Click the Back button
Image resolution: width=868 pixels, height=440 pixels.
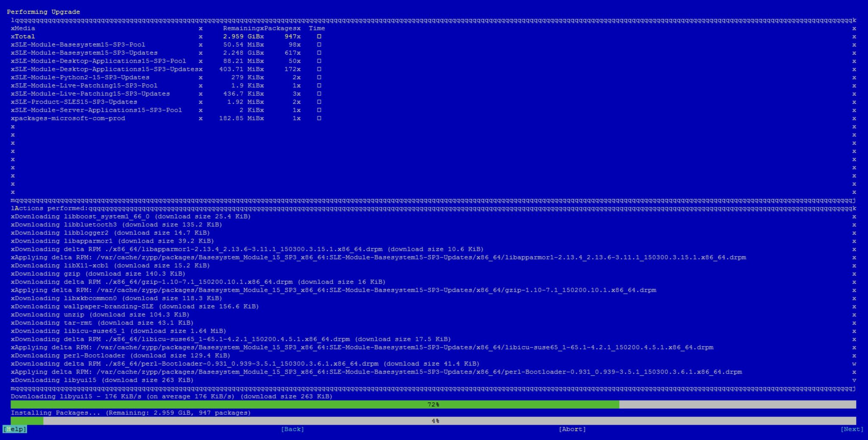[x=292, y=429]
